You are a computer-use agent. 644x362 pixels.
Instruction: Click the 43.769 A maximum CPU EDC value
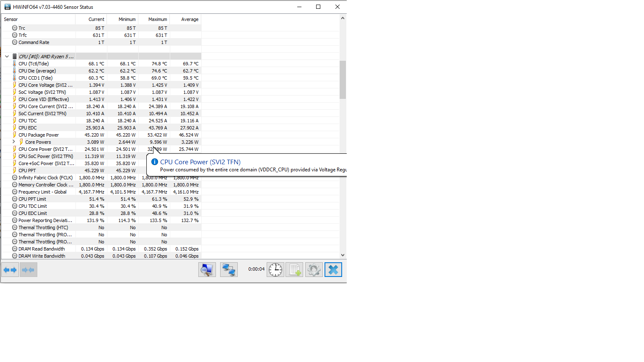[x=158, y=128]
